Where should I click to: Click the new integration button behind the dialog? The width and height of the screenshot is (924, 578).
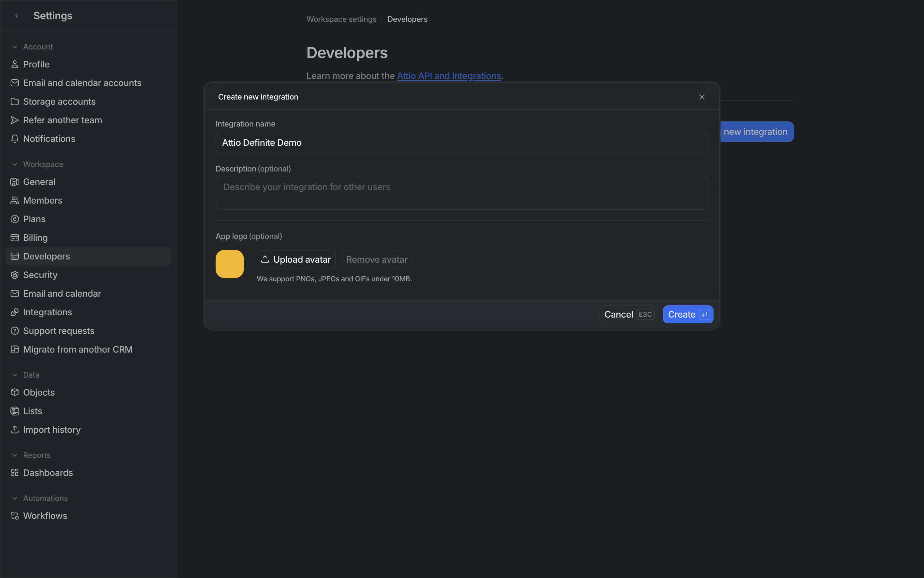(757, 132)
